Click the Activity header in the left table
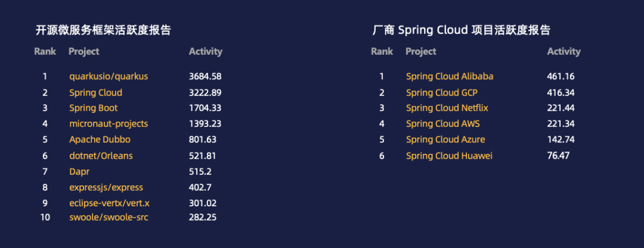The height and width of the screenshot is (248, 644). pos(205,52)
